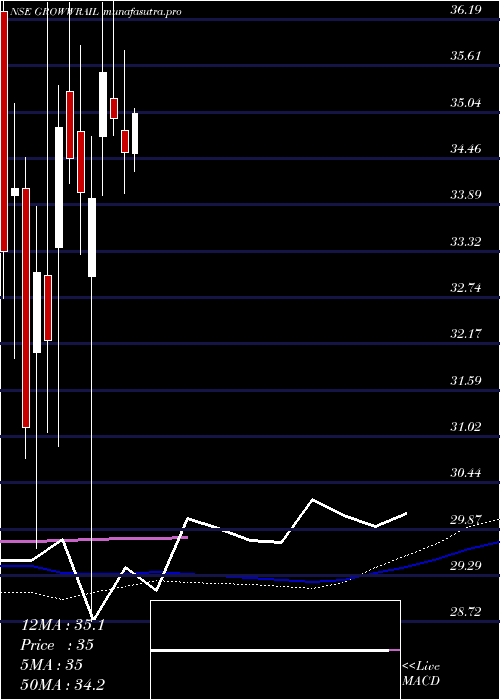Click the <<Live MACD label

pyautogui.click(x=421, y=674)
